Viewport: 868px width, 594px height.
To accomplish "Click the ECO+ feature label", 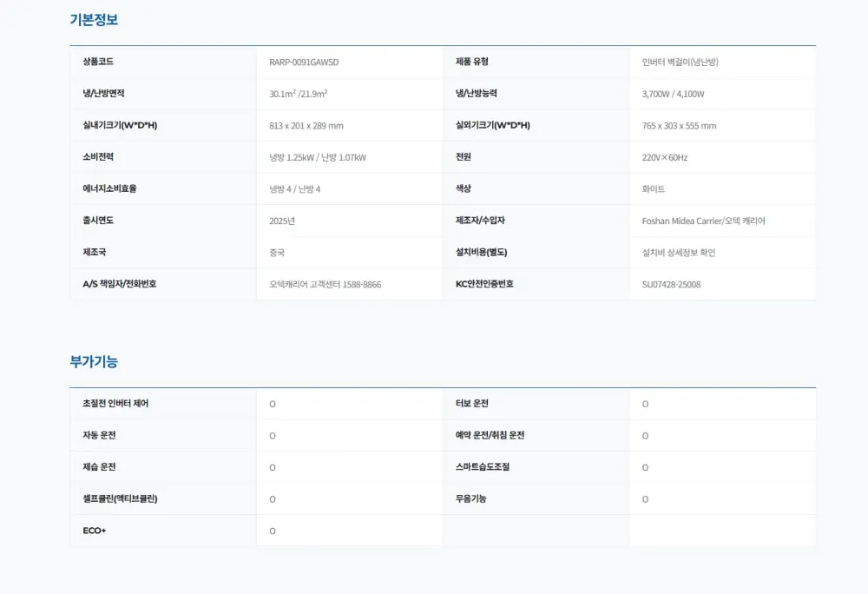I will point(94,531).
